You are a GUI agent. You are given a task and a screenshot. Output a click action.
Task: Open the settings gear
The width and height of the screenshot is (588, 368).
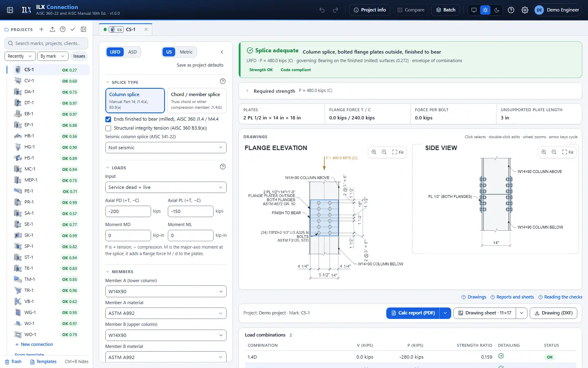[525, 10]
